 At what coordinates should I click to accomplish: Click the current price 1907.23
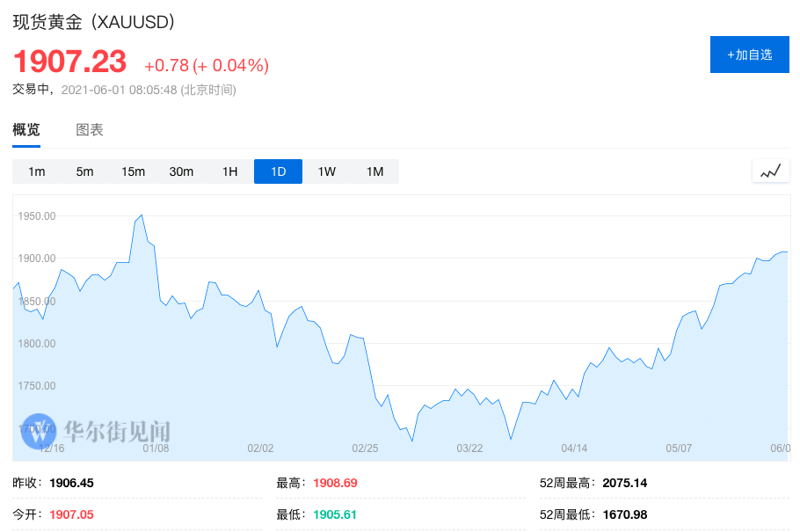[x=69, y=62]
